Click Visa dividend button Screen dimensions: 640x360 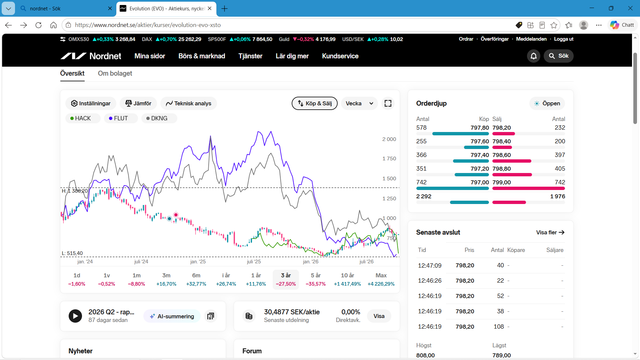point(379,316)
